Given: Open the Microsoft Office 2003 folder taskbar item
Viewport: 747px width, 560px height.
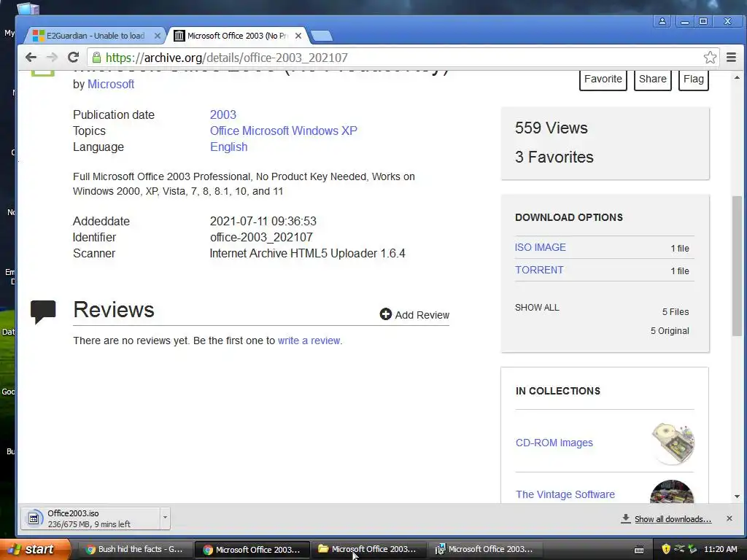Looking at the screenshot, I should 368,550.
